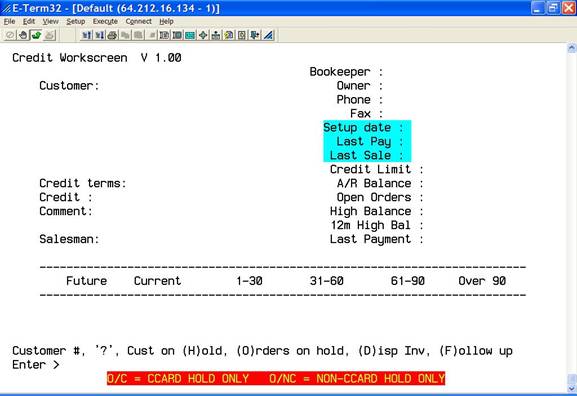Click the 'Last Payment :' label
The width and height of the screenshot is (577, 396).
pyautogui.click(x=377, y=239)
